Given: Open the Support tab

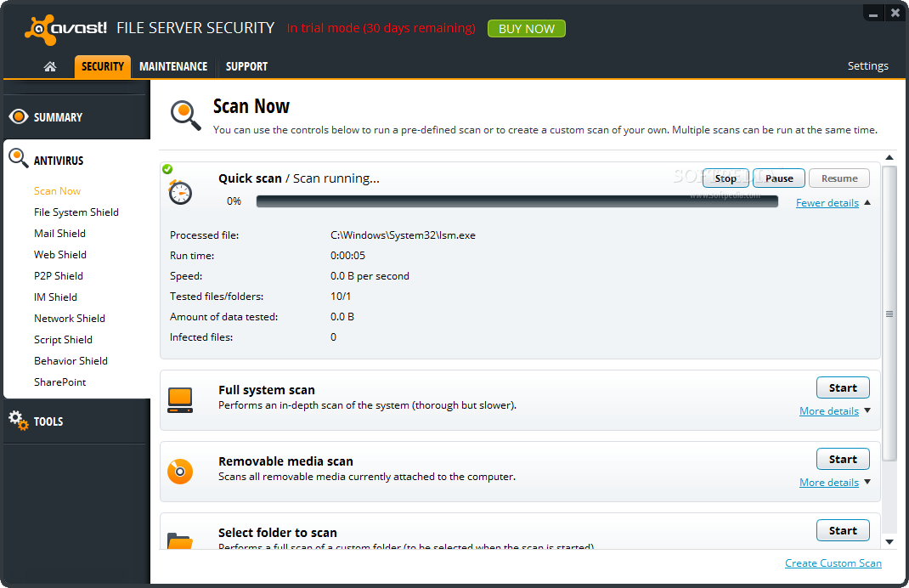Looking at the screenshot, I should 246,66.
